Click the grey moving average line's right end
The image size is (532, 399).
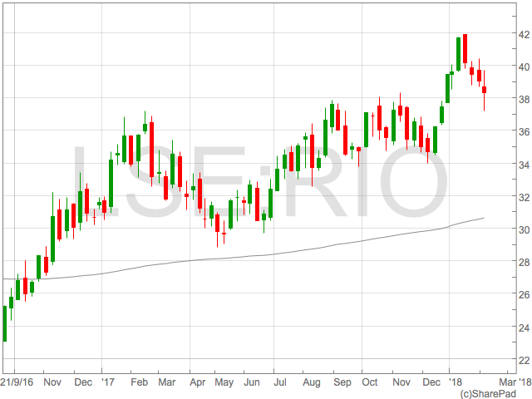(x=483, y=218)
